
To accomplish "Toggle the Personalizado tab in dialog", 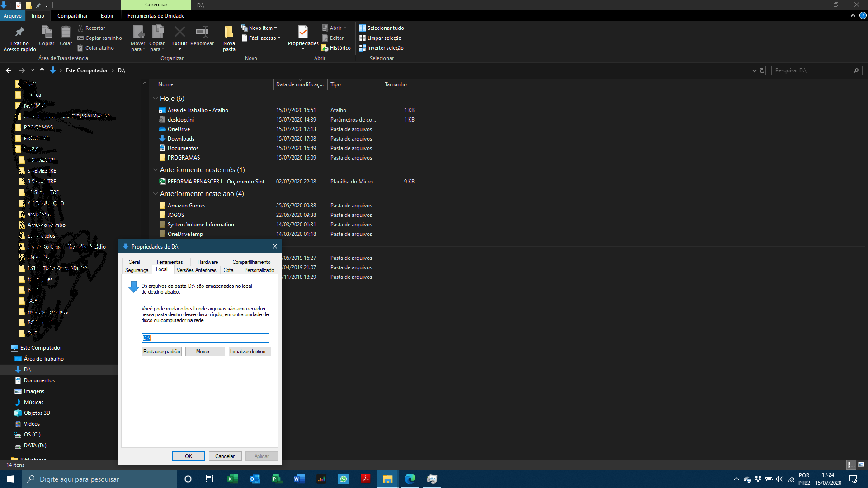I will tap(259, 270).
